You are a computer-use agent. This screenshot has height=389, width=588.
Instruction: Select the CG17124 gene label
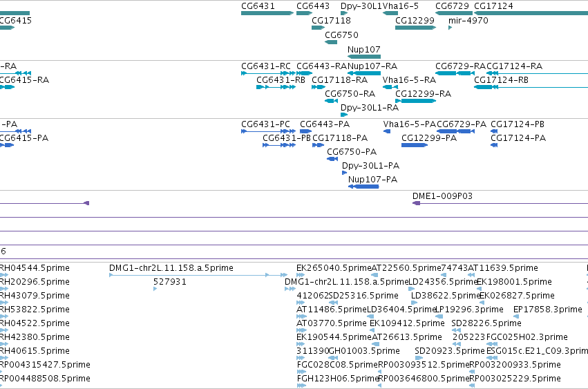[493, 6]
